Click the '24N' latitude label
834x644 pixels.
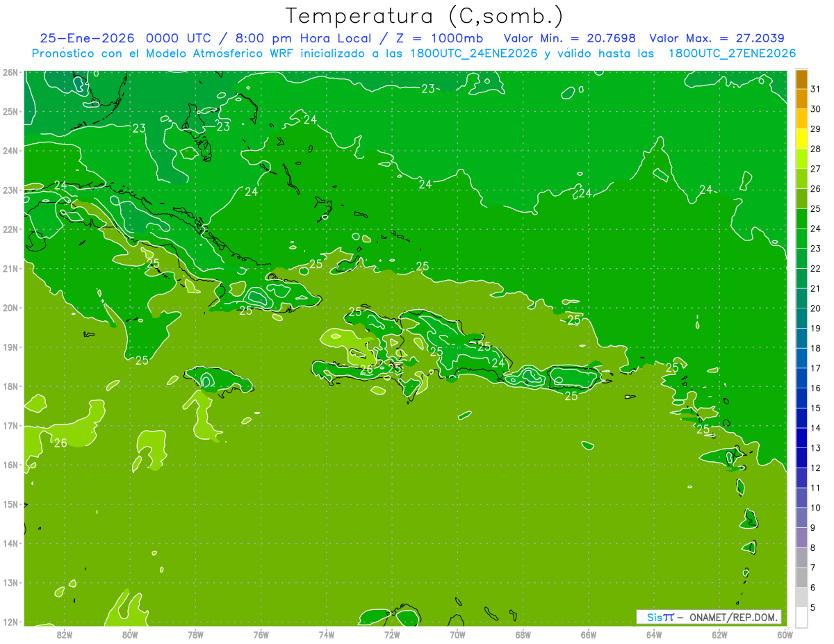click(x=10, y=150)
